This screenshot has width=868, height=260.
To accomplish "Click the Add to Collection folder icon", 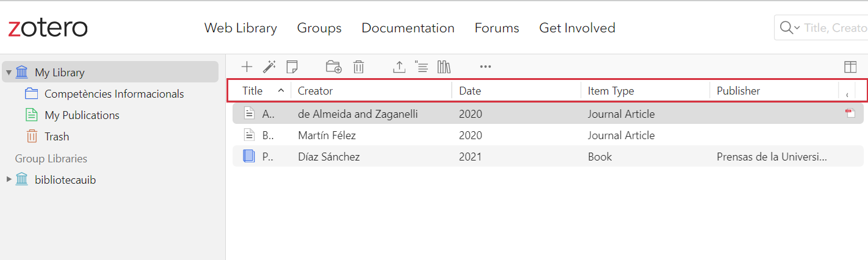I will pyautogui.click(x=334, y=67).
